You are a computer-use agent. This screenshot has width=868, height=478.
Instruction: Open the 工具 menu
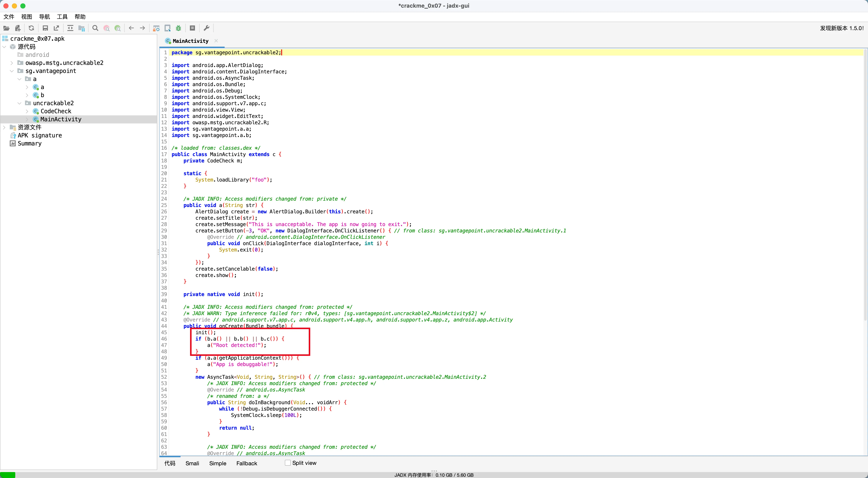click(62, 17)
